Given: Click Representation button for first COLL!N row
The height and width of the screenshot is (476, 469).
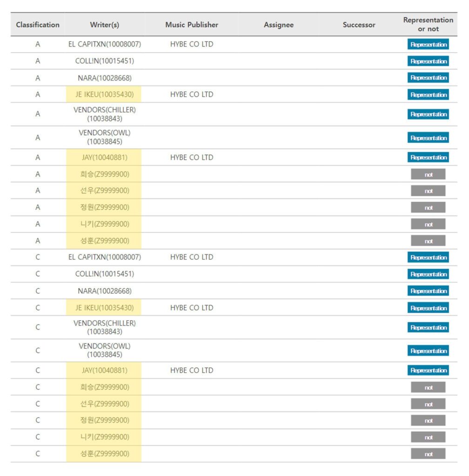Looking at the screenshot, I should click(x=428, y=61).
